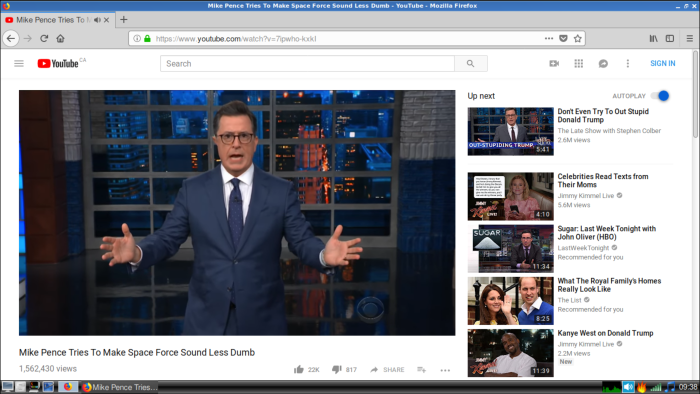
Task: Click the taskbar volume speaker icon
Action: [629, 387]
